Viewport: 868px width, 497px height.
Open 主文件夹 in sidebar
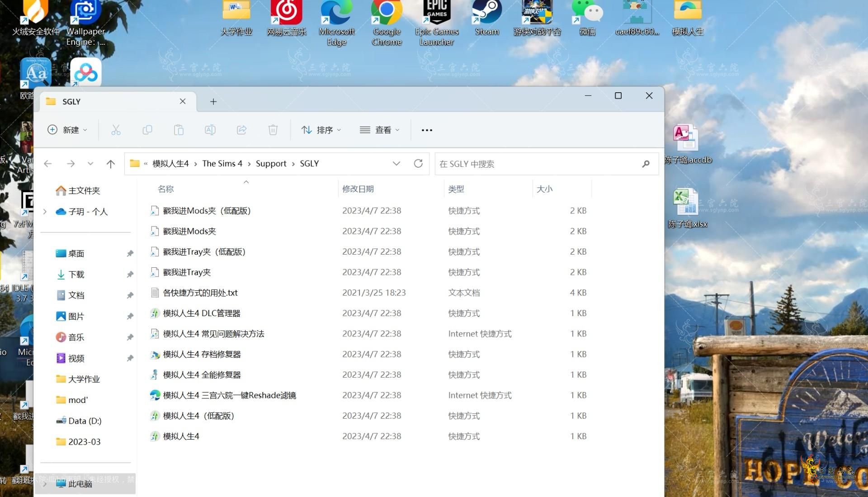77,190
